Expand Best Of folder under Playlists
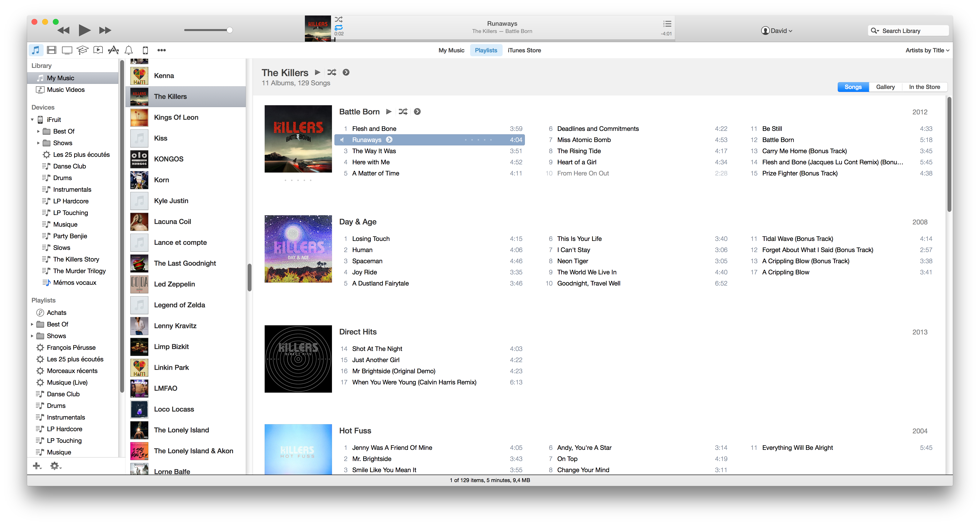 [x=32, y=324]
